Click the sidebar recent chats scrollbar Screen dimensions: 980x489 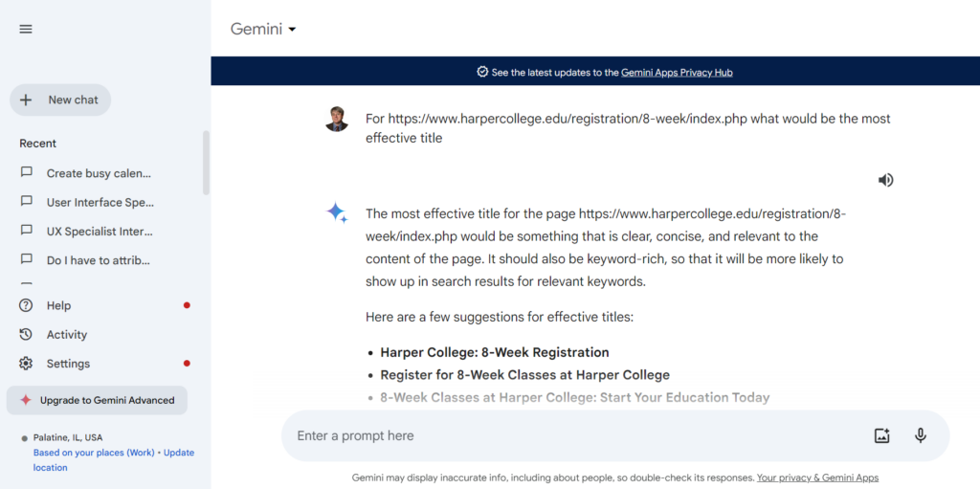(x=206, y=163)
